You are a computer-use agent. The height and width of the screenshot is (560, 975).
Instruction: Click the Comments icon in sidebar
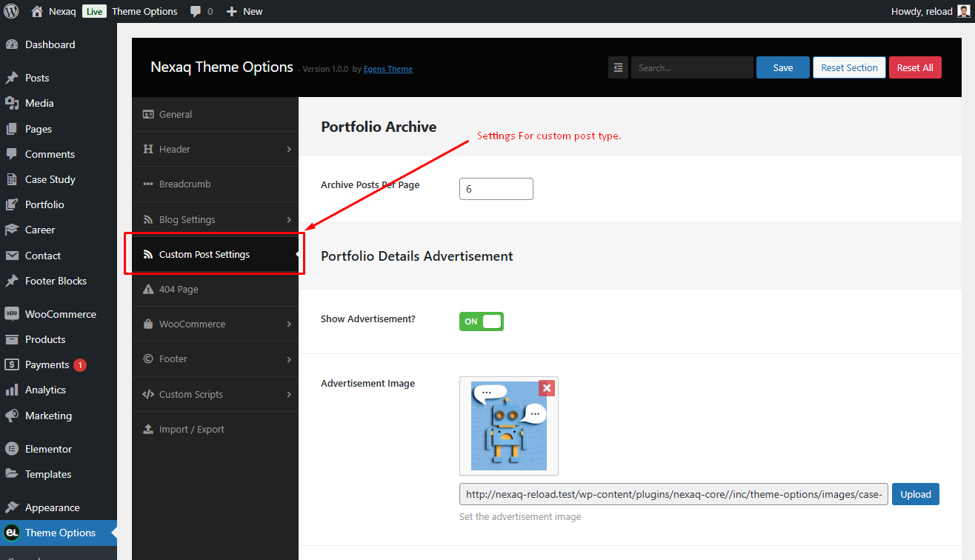click(12, 154)
